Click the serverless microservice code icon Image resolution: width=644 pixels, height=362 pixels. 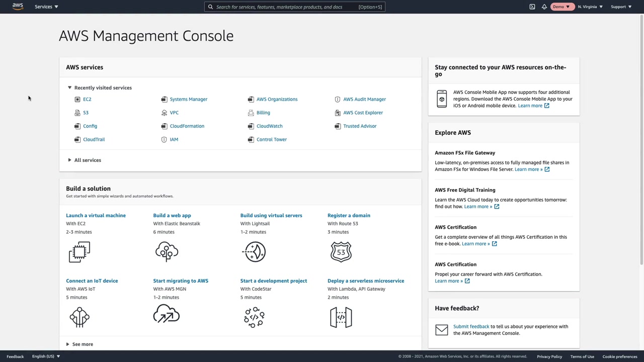341,317
